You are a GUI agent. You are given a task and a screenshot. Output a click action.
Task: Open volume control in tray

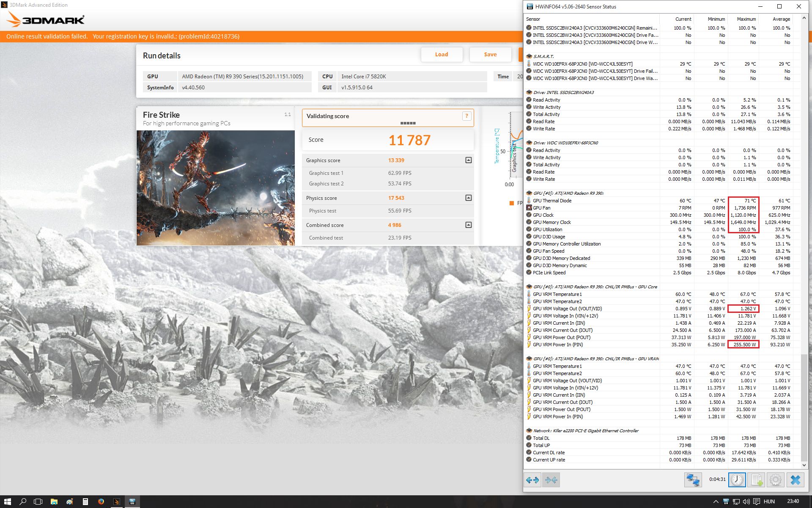[x=746, y=502]
